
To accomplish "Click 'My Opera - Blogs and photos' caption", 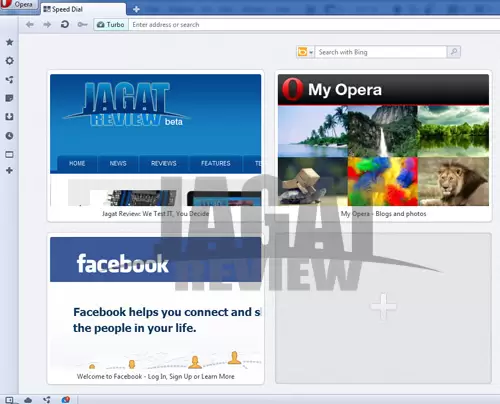I will pos(383,214).
